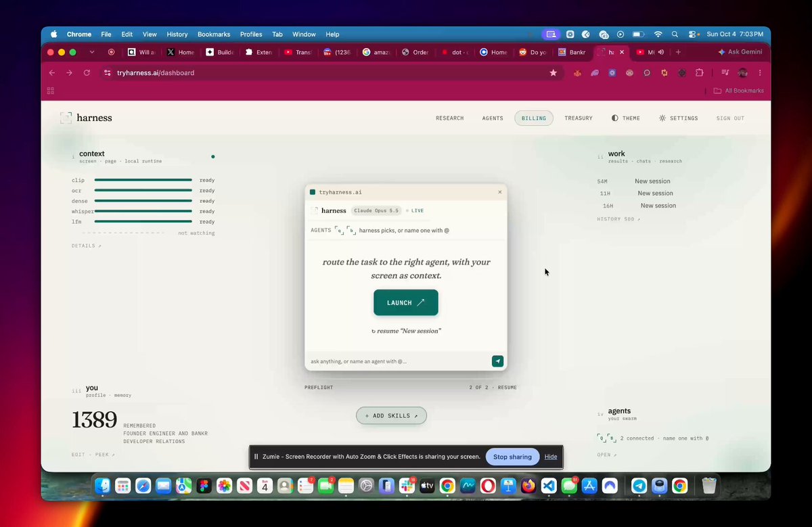
Task: Switch to the BILLING nav item
Action: (x=534, y=118)
